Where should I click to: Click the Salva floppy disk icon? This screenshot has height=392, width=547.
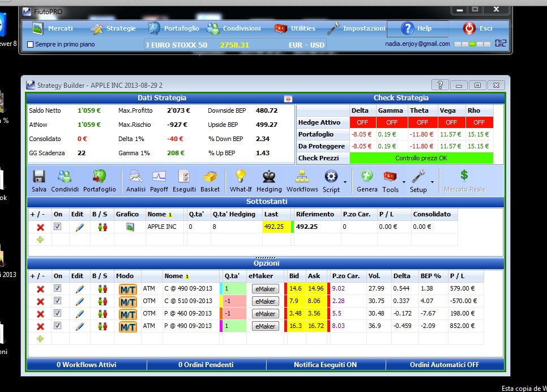point(39,177)
